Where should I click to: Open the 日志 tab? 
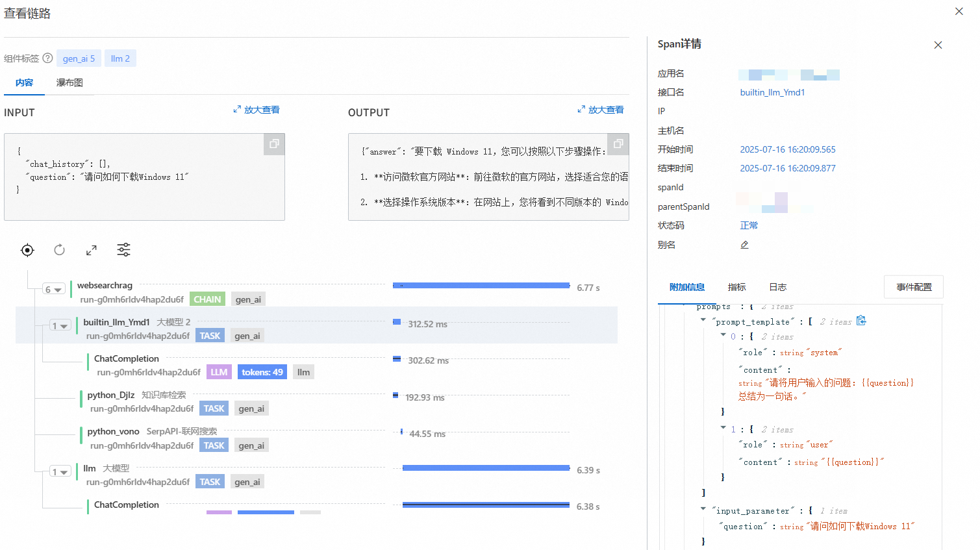point(777,287)
